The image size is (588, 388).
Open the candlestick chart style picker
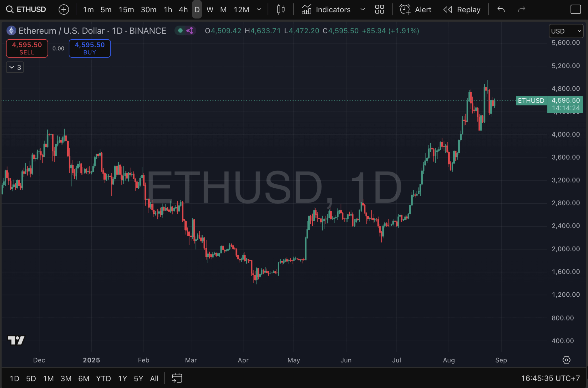tap(281, 9)
